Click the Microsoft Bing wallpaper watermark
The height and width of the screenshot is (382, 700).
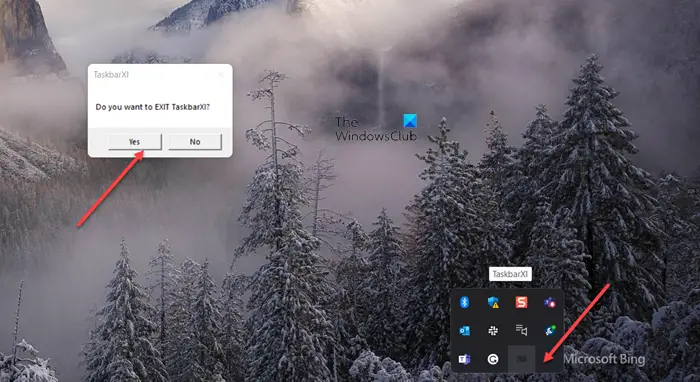[604, 359]
